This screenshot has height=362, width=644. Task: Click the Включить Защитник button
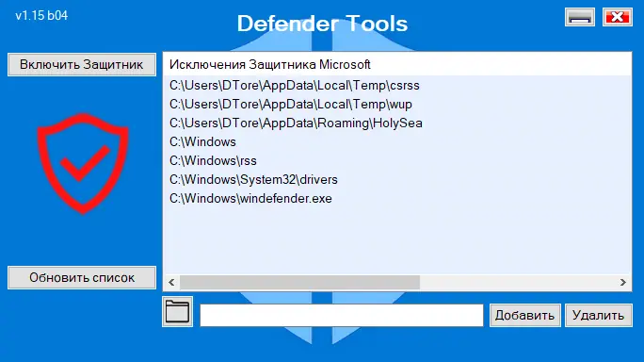pos(82,65)
